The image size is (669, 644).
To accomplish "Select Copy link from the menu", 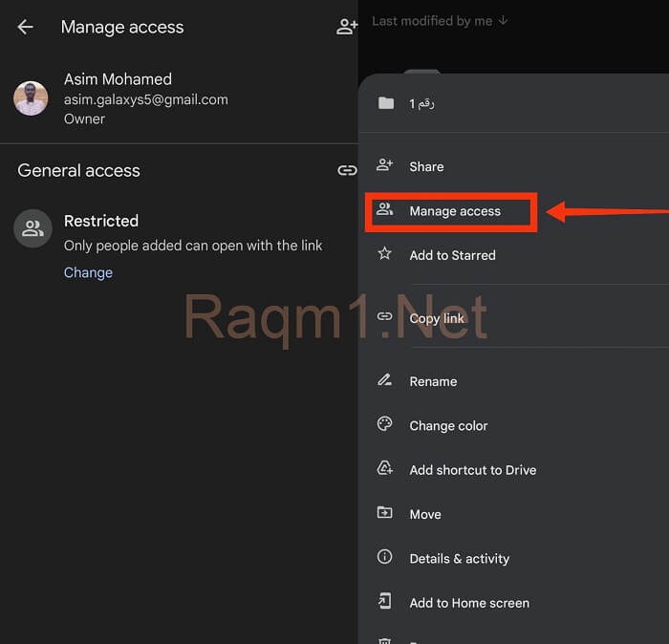I will tap(437, 318).
